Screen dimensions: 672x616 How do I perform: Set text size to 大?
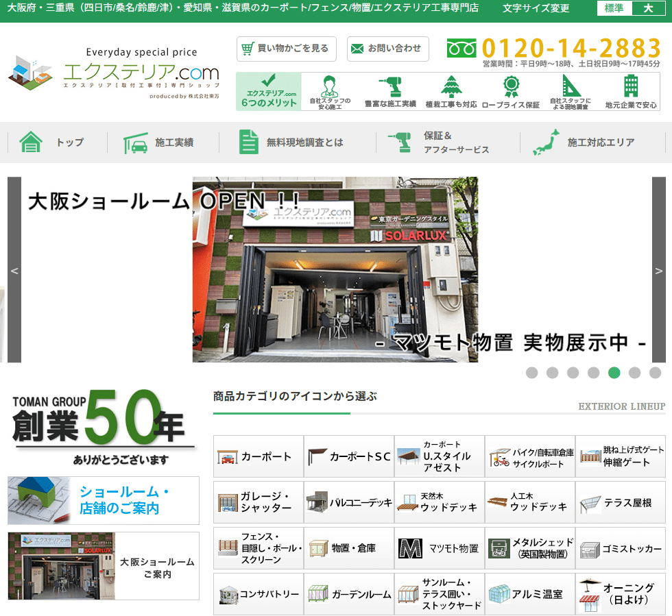[649, 8]
